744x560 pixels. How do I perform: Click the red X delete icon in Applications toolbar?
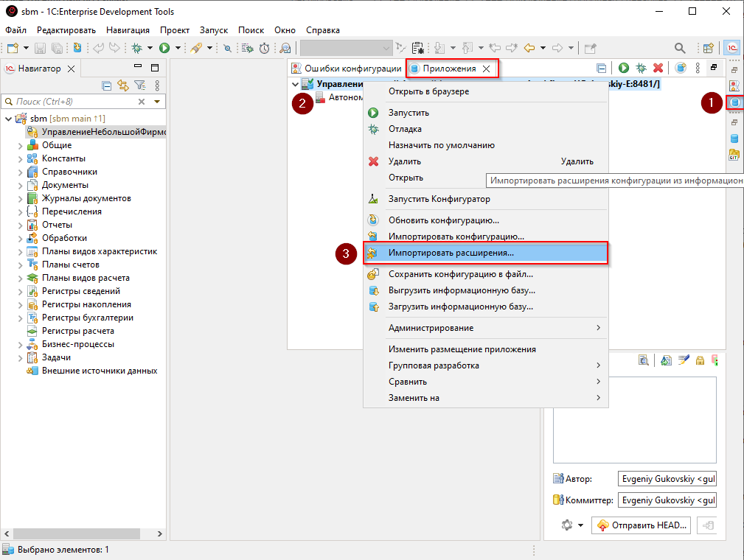pos(658,68)
